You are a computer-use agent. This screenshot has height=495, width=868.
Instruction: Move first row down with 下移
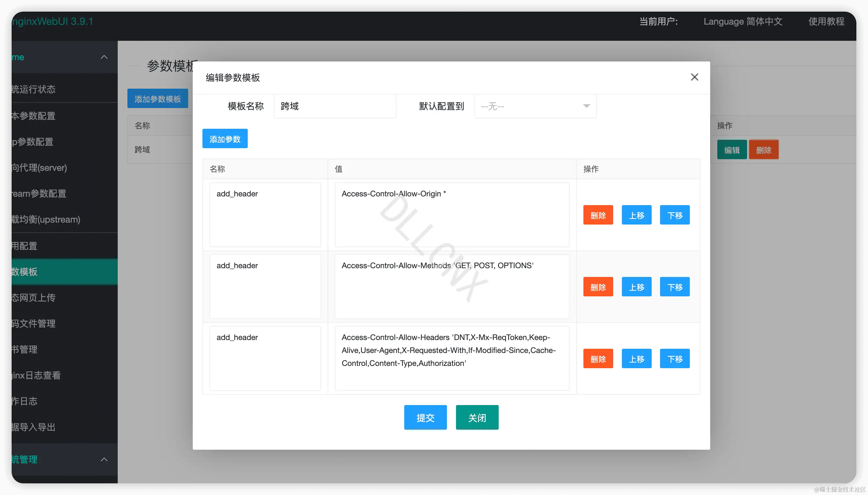click(674, 215)
